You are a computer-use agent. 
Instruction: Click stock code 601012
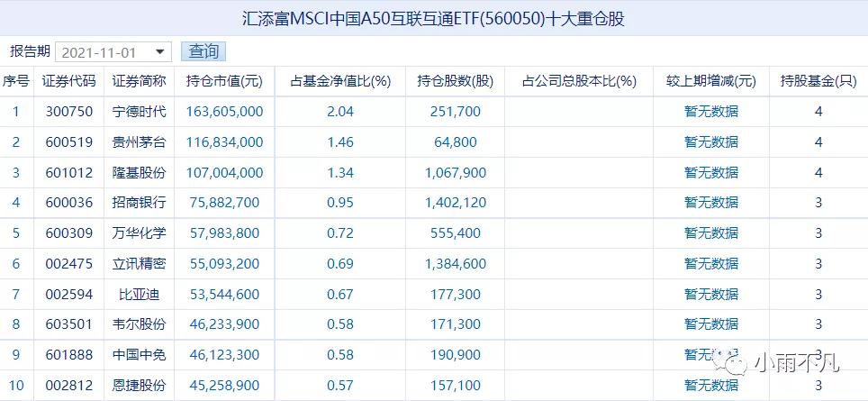click(69, 173)
